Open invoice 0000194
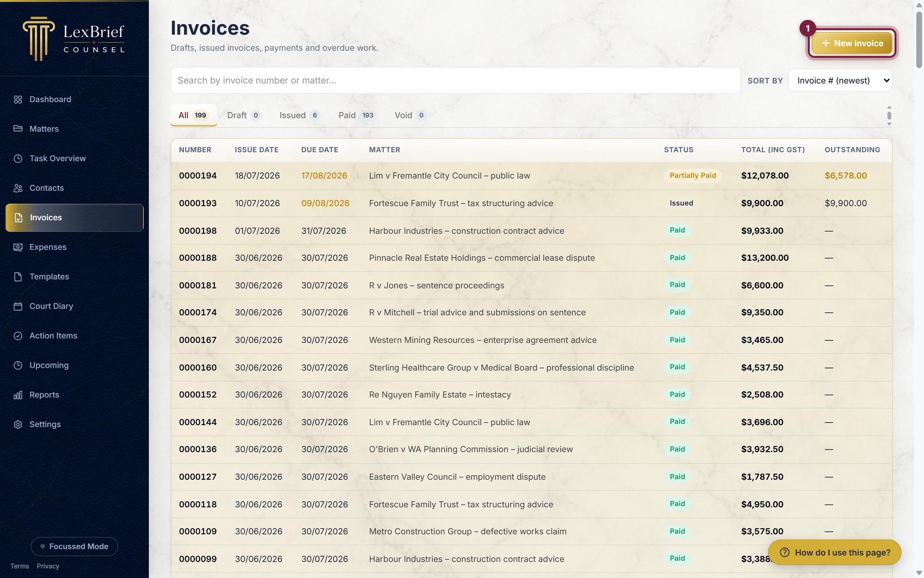 (x=532, y=176)
